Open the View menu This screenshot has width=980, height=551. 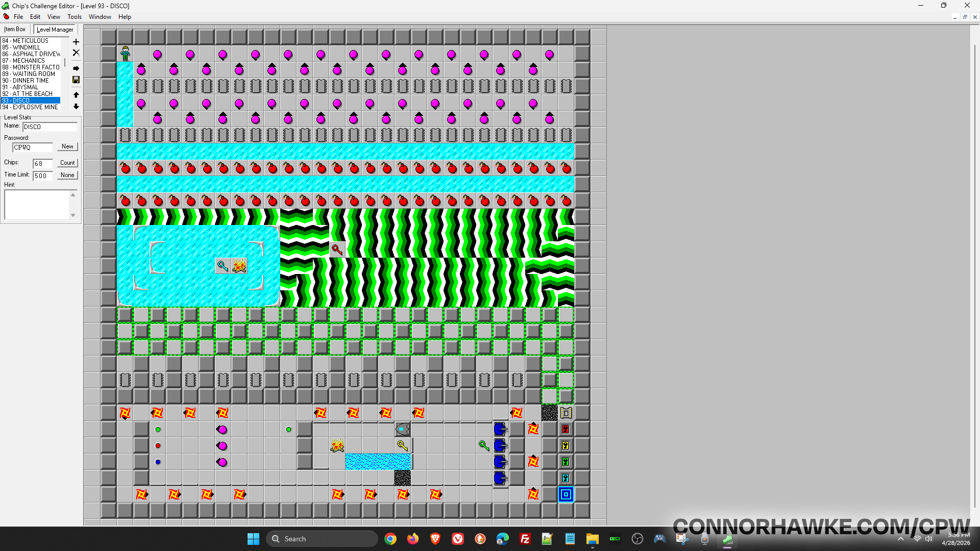54,17
